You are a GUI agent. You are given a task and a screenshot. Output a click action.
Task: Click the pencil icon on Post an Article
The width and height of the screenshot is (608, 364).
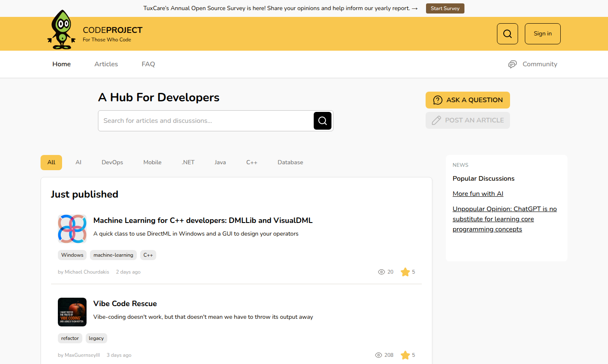436,120
